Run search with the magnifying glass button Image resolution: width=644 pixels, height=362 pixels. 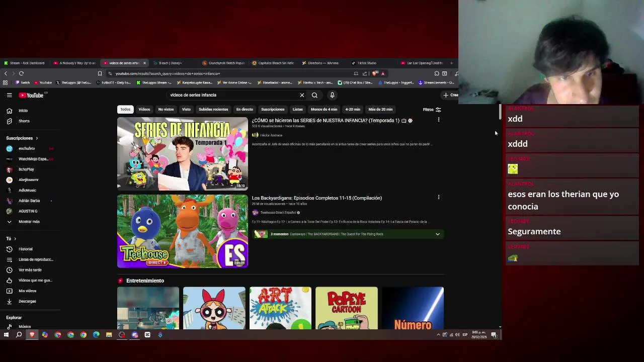click(x=314, y=95)
